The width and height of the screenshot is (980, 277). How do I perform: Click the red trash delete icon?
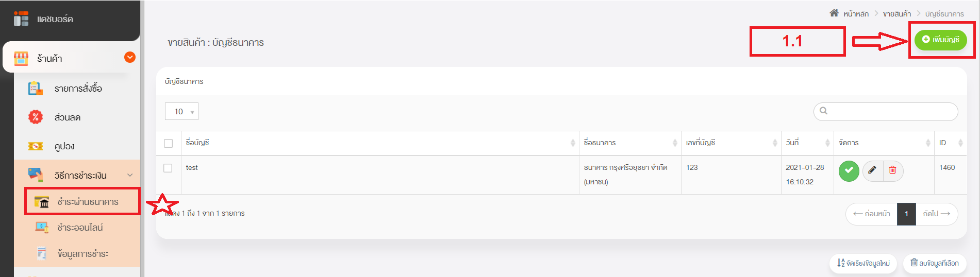pos(893,170)
